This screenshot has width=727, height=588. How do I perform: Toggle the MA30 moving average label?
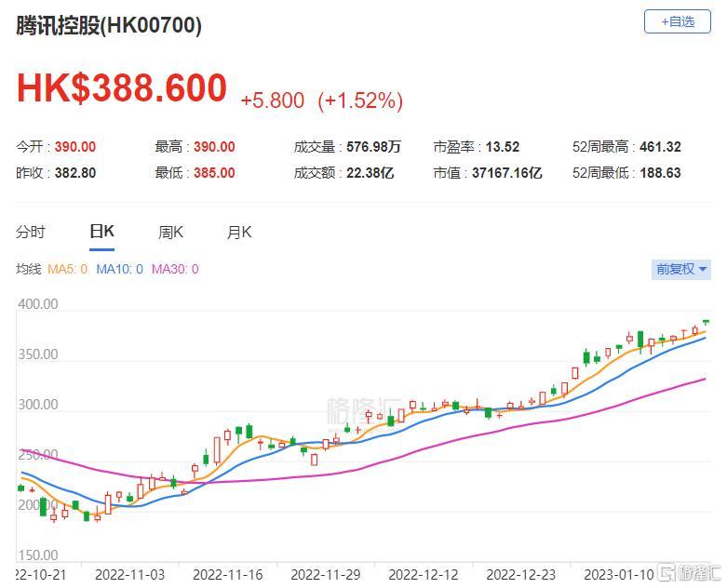click(175, 269)
